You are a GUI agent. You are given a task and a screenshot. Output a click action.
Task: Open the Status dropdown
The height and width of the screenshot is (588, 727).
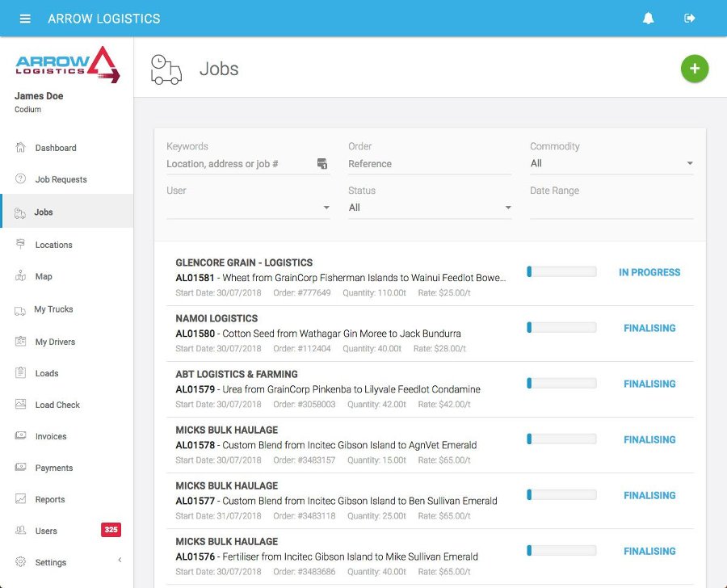tap(430, 208)
